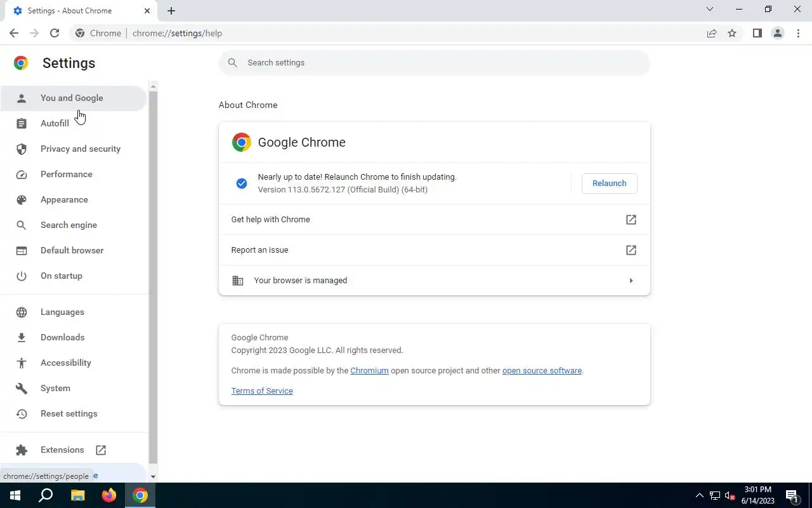Screen dimensions: 812x508
Task: Open a new tab with the plus button
Action: [x=171, y=11]
